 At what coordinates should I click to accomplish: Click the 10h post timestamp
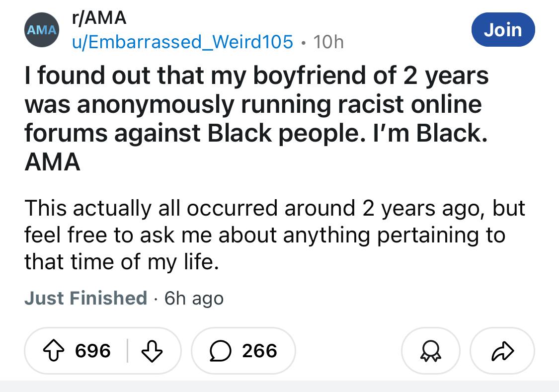pos(328,42)
